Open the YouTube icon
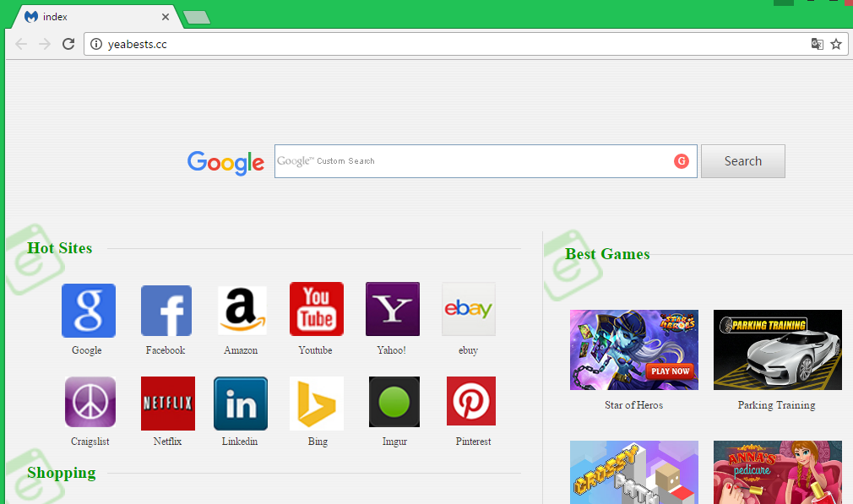This screenshot has height=504, width=853. 317,309
